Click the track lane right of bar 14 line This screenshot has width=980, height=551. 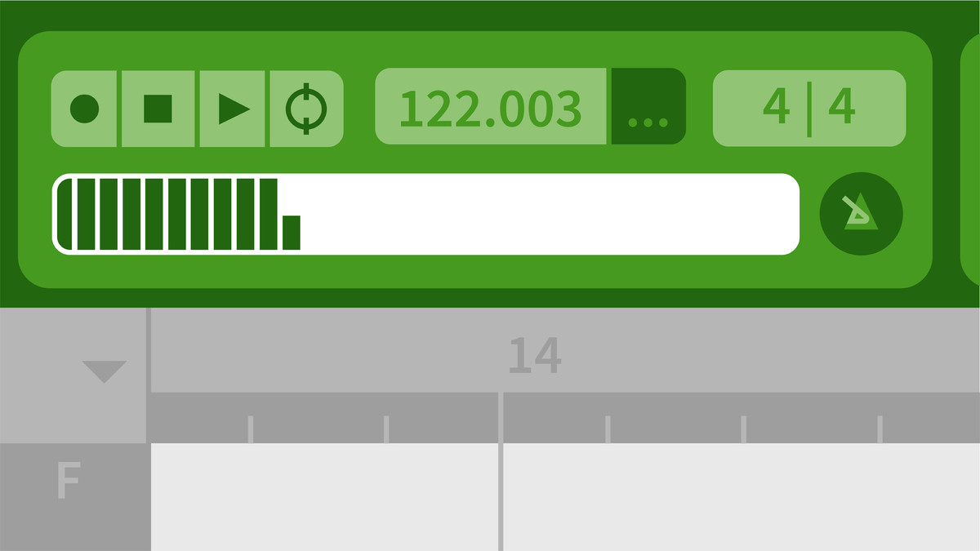742,497
